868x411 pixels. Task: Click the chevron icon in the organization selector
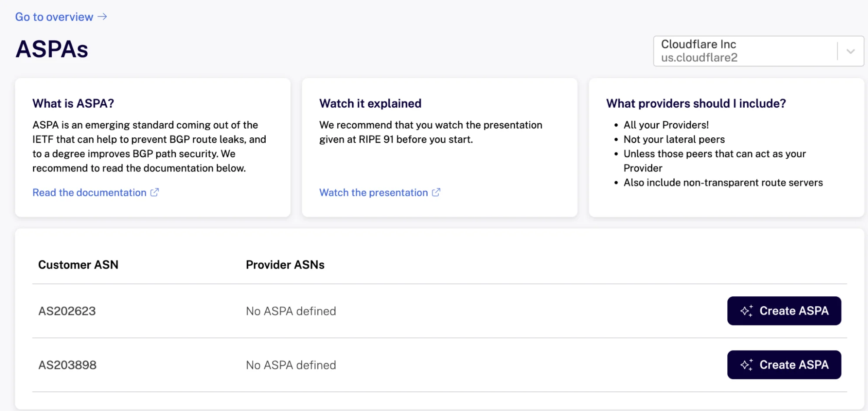click(x=850, y=50)
